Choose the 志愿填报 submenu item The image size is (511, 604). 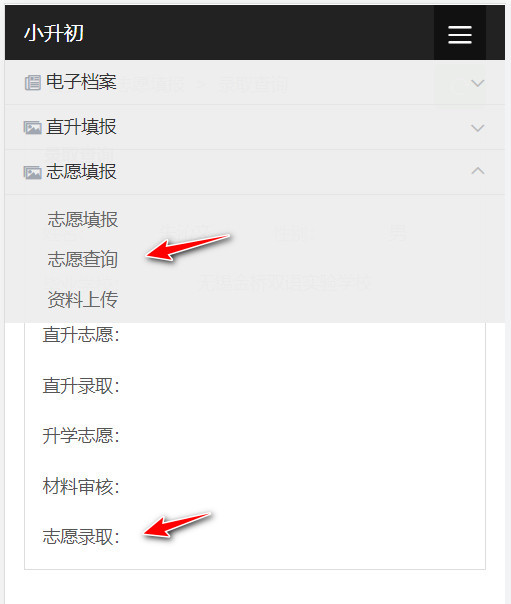tap(83, 219)
